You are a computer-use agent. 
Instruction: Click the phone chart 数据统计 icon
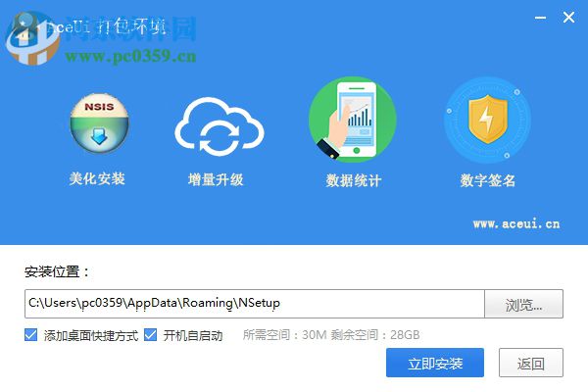click(353, 120)
